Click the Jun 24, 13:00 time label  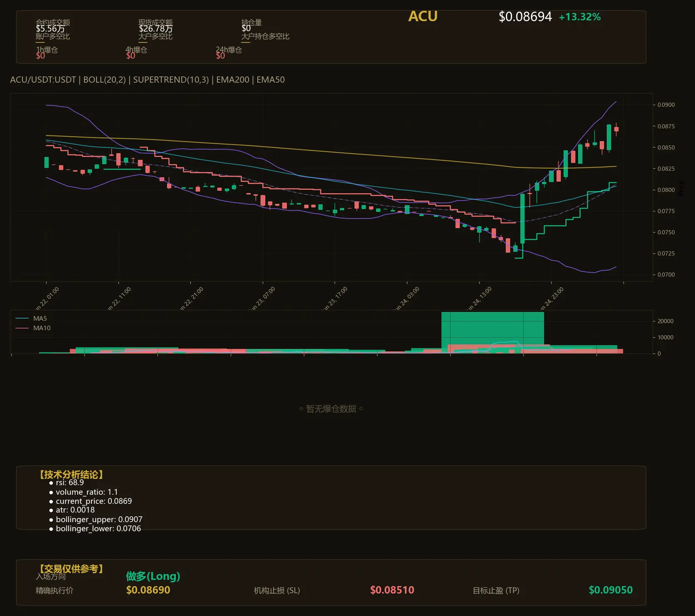[480, 299]
